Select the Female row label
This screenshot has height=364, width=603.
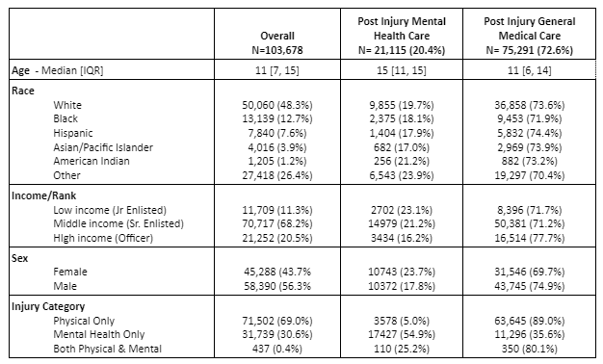[70, 272]
